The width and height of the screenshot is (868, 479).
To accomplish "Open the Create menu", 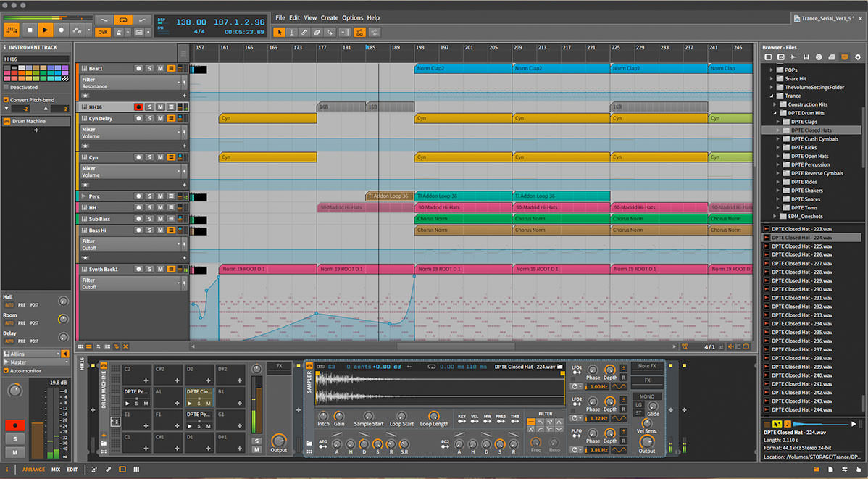I will coord(330,17).
